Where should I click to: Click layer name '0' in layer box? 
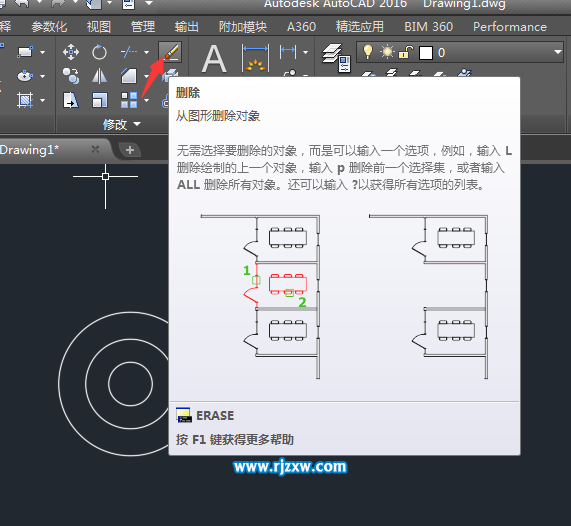[x=441, y=53]
